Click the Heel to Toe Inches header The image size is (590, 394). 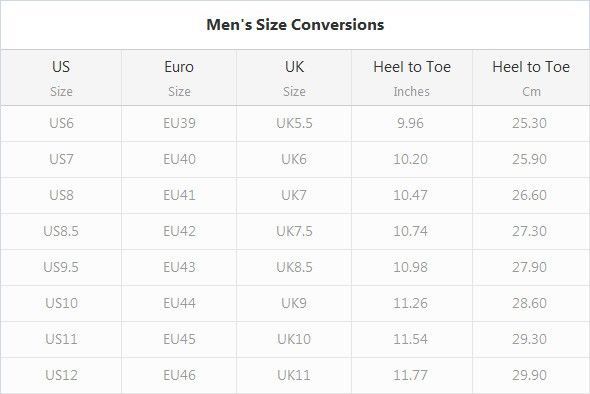point(412,78)
